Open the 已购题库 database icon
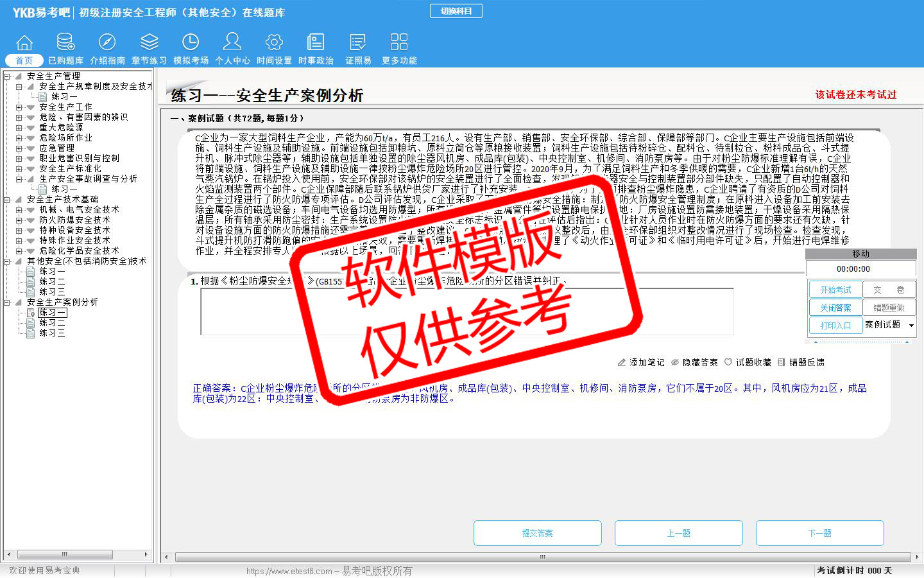Viewport: 924px width, 578px height. 65,43
